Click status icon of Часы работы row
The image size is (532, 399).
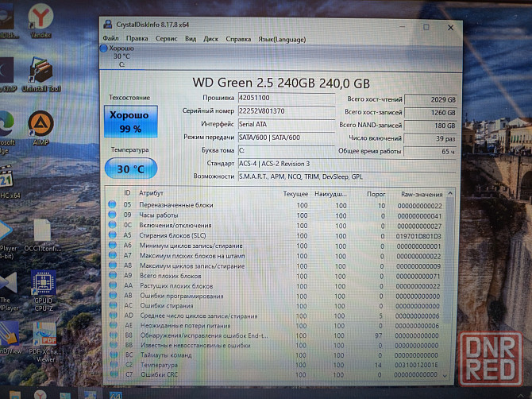pos(112,215)
